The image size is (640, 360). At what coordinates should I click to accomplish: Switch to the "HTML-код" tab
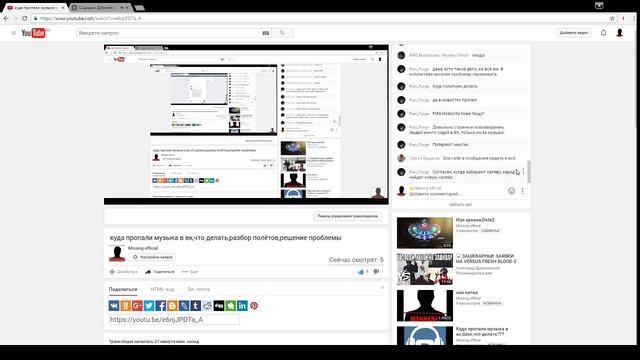click(x=162, y=289)
